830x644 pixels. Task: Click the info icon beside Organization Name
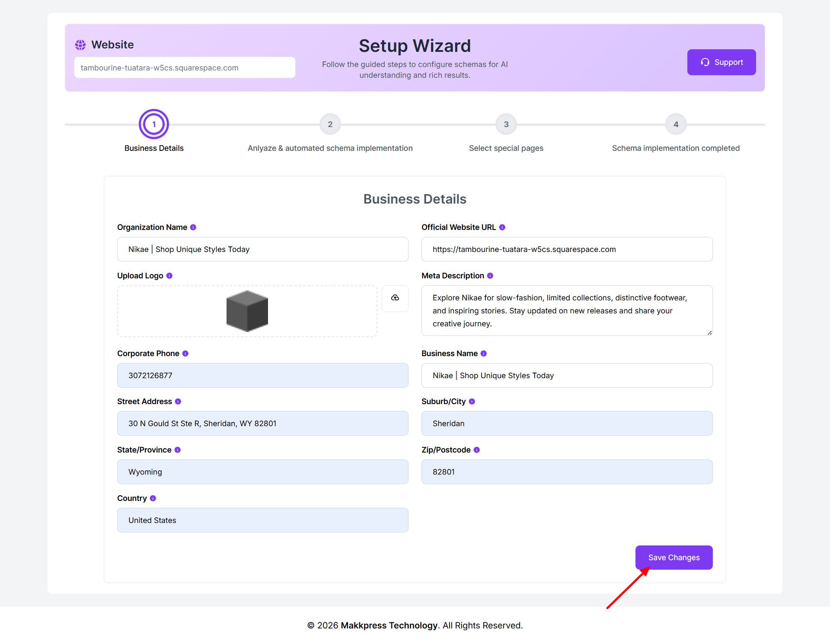(x=193, y=227)
